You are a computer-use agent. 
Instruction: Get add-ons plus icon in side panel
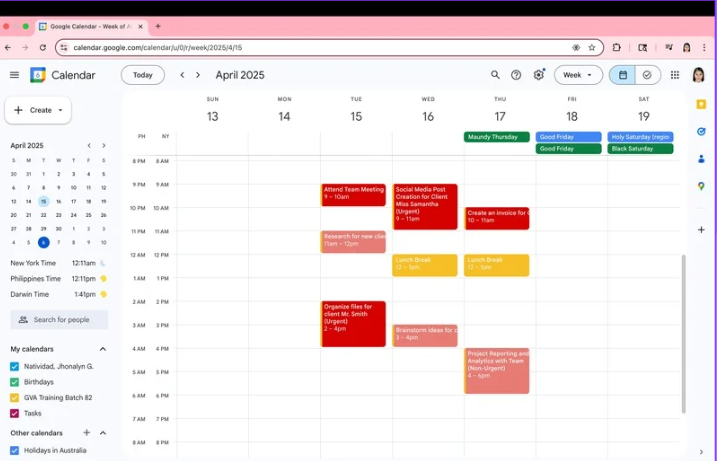(x=701, y=230)
